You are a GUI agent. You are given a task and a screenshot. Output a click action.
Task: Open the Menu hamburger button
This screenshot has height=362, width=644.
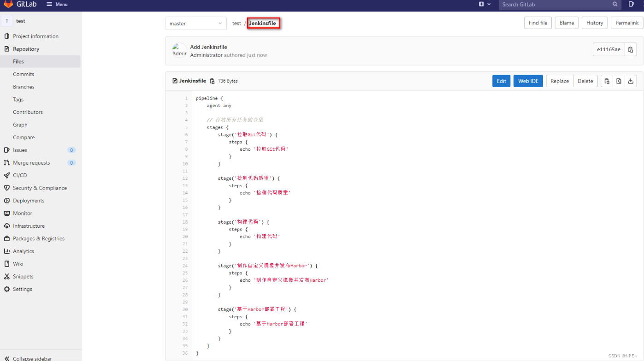coord(57,4)
